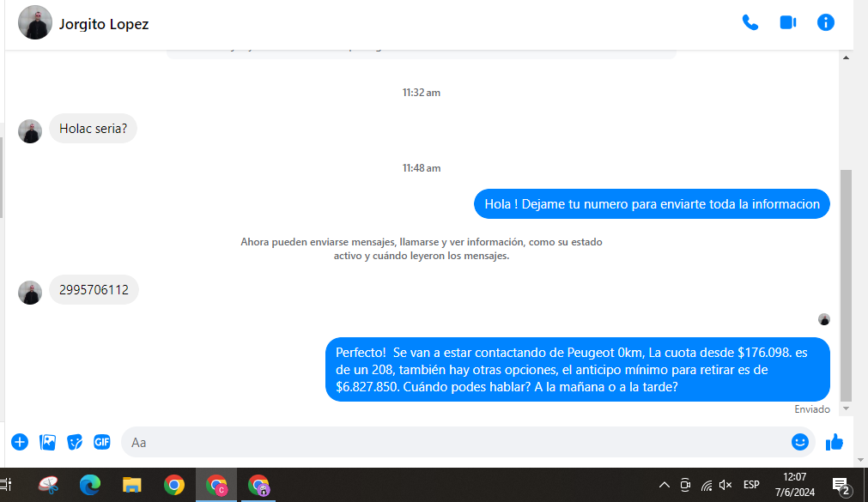Attach a photo or file icon
This screenshot has width=868, height=502.
(47, 442)
